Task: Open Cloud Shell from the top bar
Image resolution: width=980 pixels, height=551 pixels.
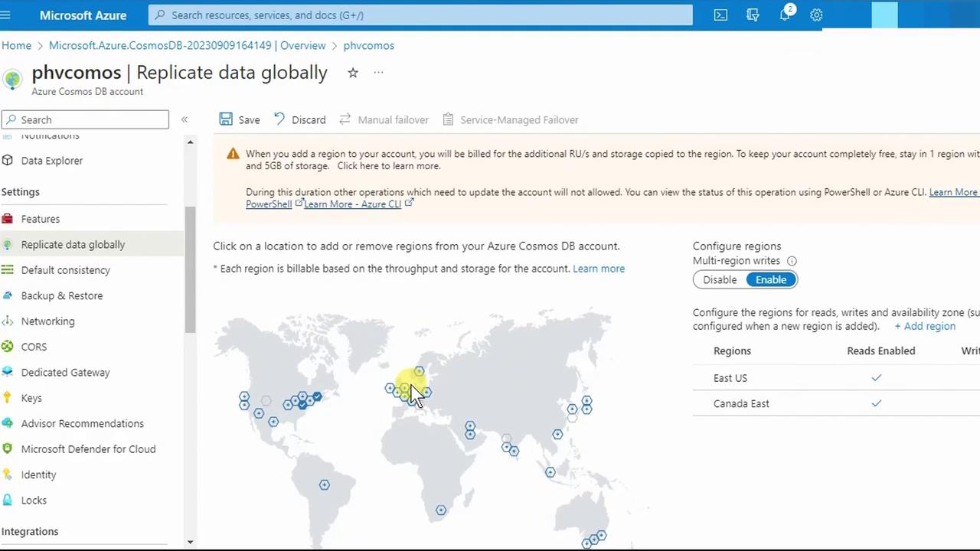Action: [x=720, y=15]
